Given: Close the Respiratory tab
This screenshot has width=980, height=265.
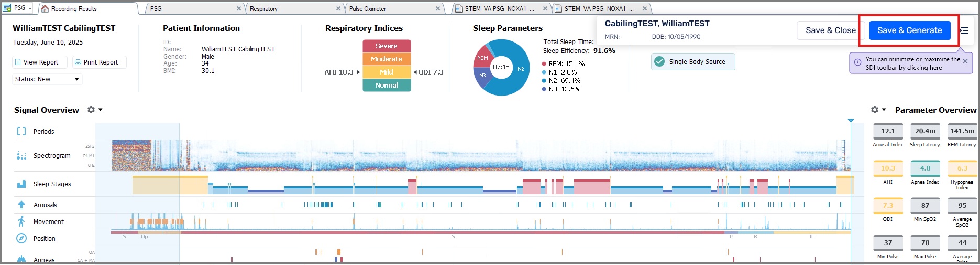Looking at the screenshot, I should tap(338, 8).
